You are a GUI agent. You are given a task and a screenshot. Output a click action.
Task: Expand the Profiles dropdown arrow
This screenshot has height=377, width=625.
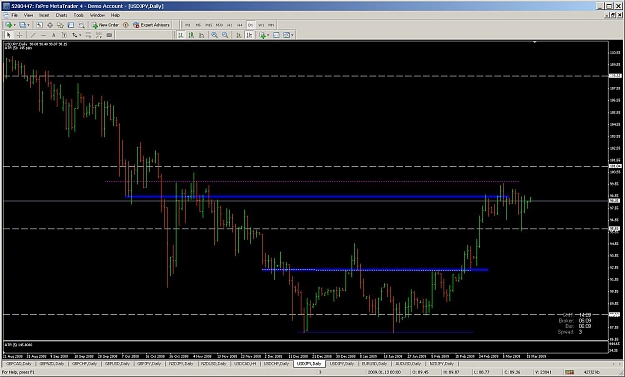click(28, 25)
